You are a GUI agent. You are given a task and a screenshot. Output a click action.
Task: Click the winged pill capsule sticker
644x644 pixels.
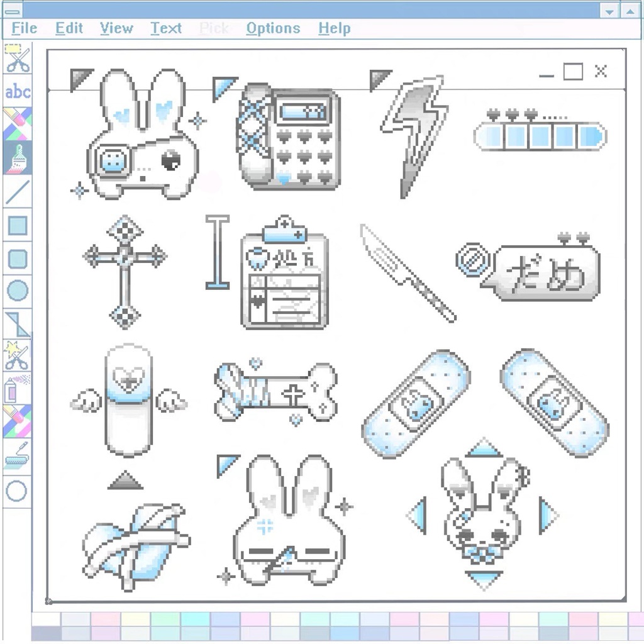click(128, 400)
